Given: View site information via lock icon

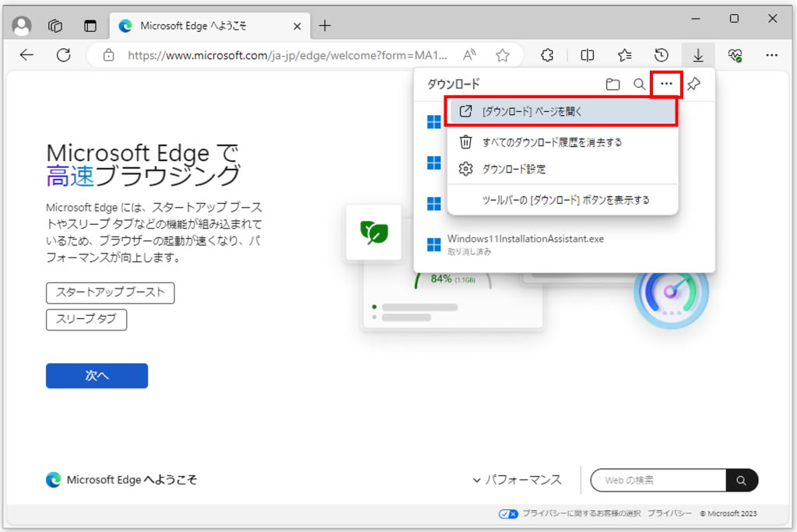Looking at the screenshot, I should tap(108, 55).
